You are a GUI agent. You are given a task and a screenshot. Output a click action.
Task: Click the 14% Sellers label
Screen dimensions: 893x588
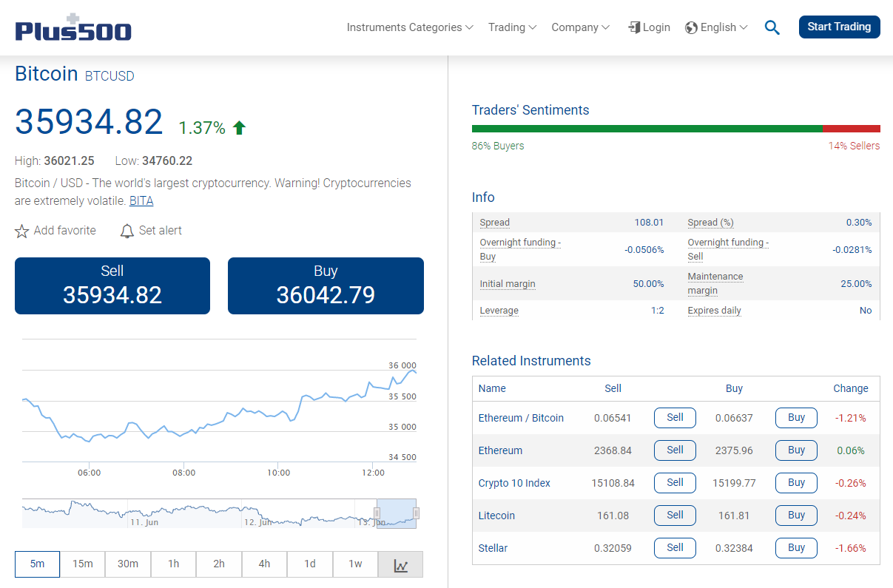pyautogui.click(x=855, y=146)
